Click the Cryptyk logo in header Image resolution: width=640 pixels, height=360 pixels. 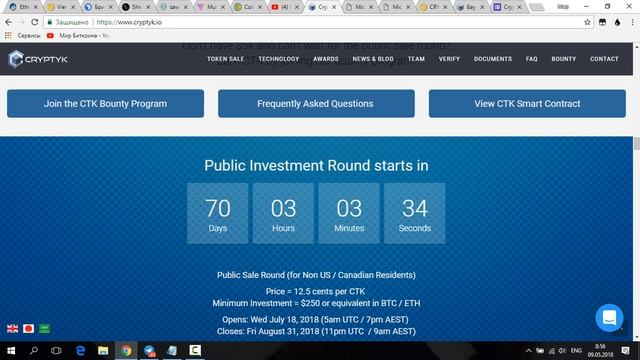tap(38, 59)
